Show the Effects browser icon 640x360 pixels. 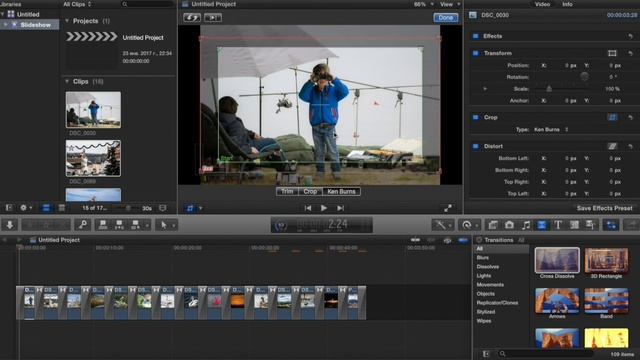coord(493,225)
